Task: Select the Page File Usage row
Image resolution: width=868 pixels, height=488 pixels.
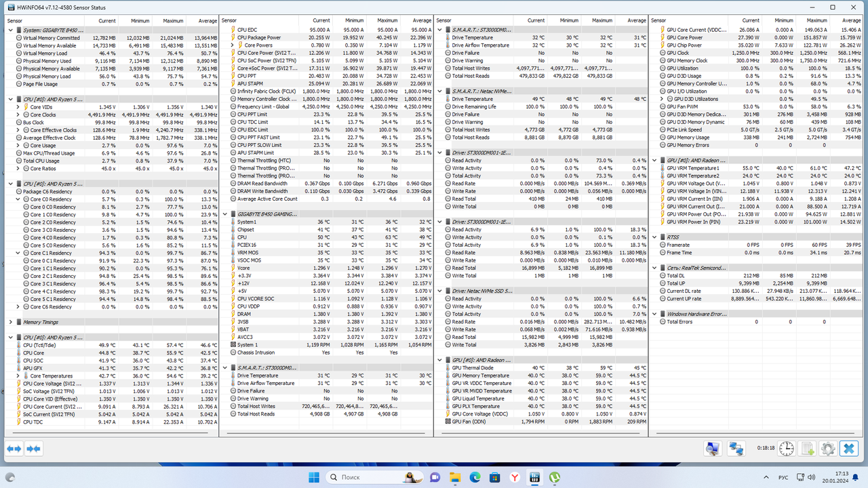Action: tap(112, 84)
